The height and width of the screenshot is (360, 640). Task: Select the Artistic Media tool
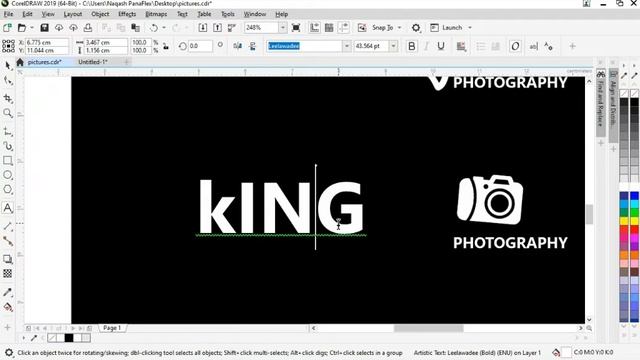click(8, 146)
